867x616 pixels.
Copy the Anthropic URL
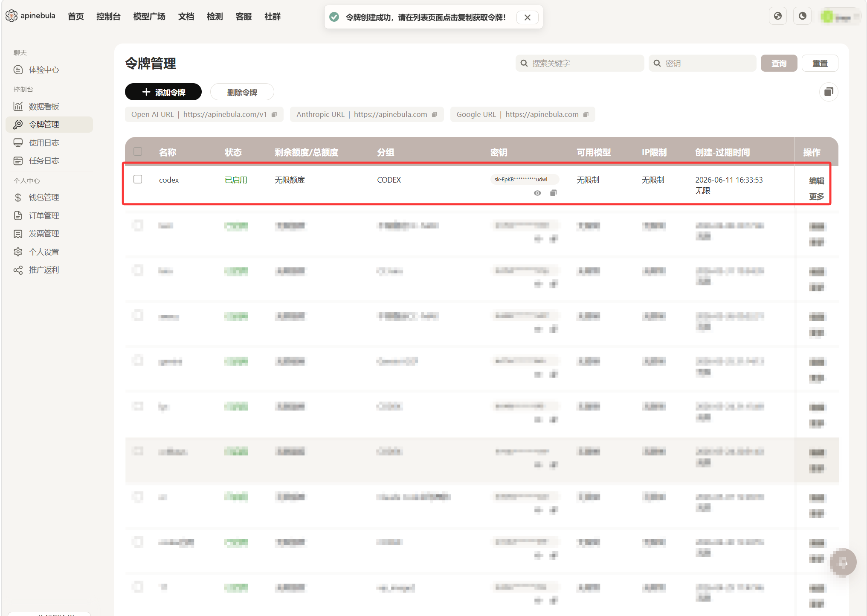tap(435, 114)
